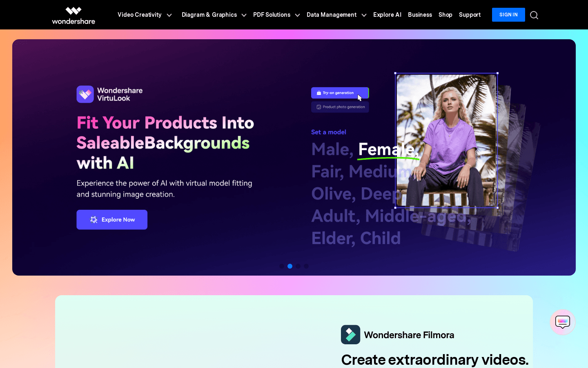Go to the first carousel slide dot
588x368 pixels.
(282, 266)
